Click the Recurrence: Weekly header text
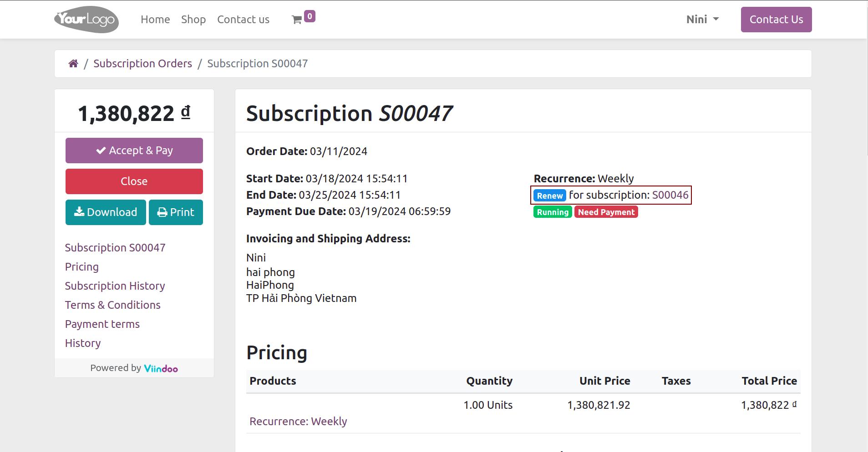 pos(584,179)
